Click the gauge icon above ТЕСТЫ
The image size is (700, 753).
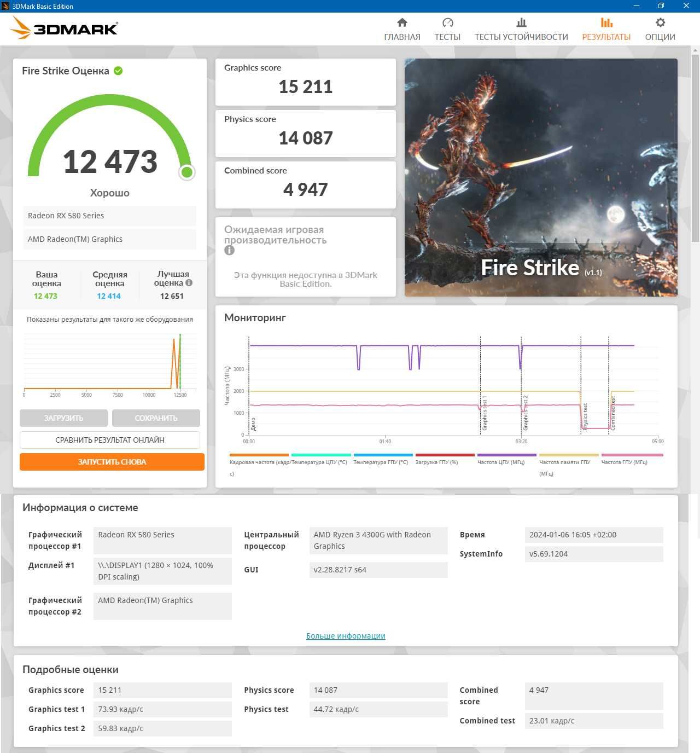click(x=447, y=22)
